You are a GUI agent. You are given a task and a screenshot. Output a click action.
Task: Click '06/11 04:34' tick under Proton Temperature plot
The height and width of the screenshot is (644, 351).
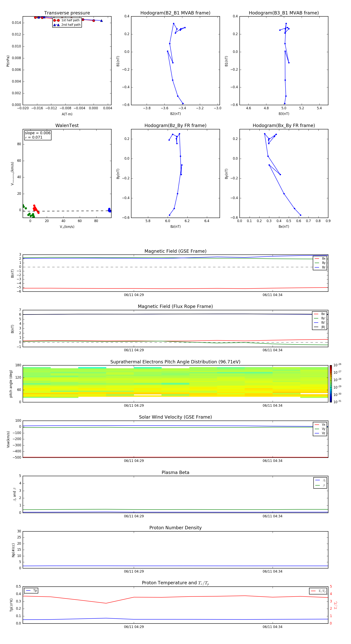tap(273, 627)
